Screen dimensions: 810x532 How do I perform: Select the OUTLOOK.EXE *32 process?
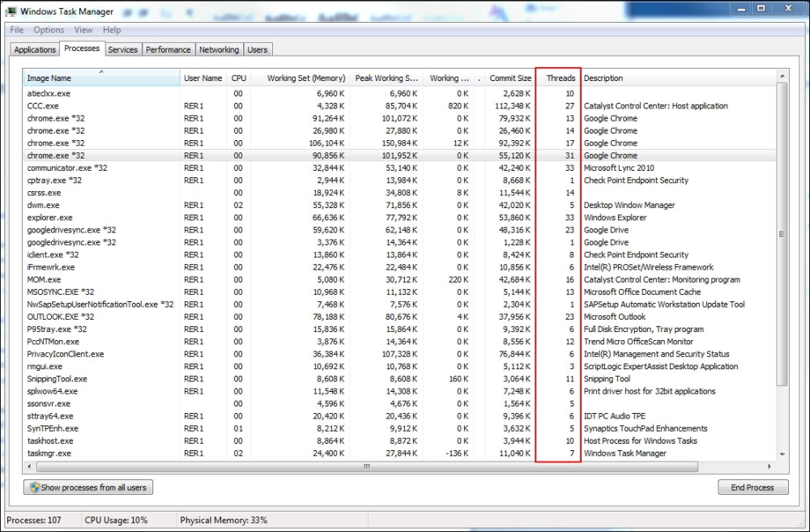(400, 317)
